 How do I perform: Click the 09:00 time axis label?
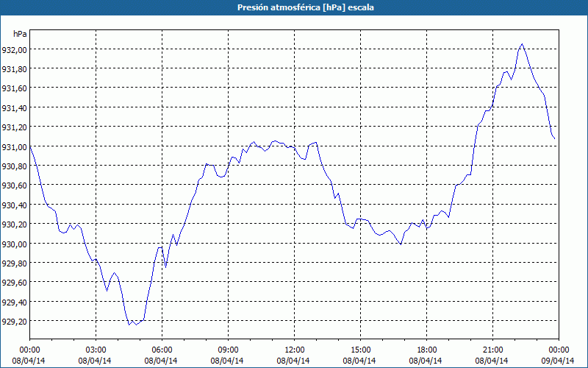(228, 350)
